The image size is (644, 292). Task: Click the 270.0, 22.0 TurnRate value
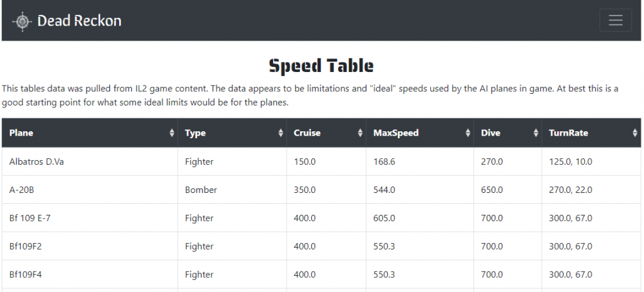point(570,190)
